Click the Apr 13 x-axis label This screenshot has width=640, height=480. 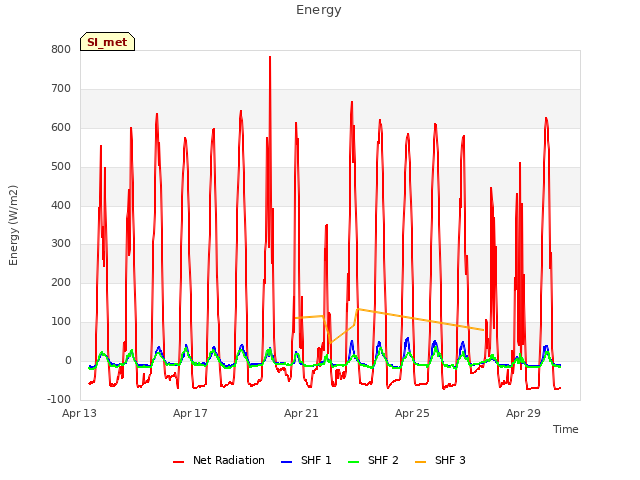coord(80,413)
